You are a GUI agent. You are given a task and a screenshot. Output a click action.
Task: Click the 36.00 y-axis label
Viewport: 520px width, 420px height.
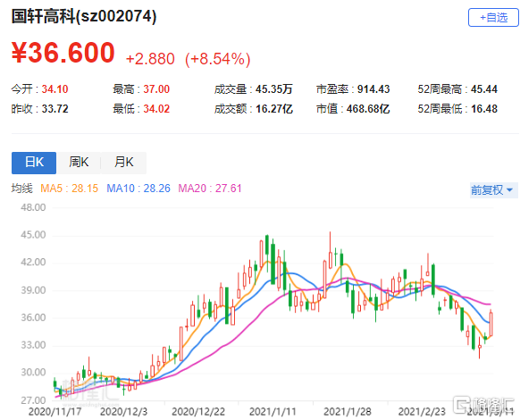(33, 317)
